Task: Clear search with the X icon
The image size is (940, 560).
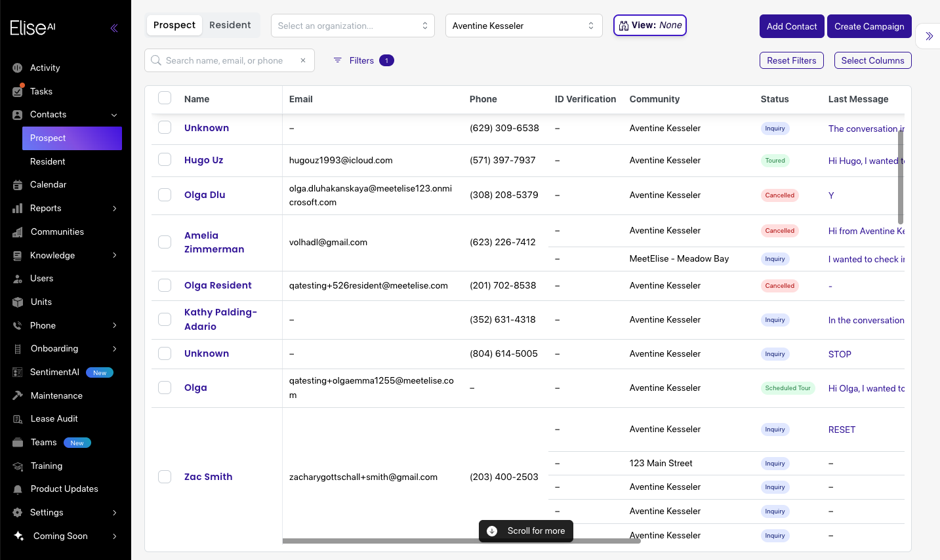Action: point(303,60)
